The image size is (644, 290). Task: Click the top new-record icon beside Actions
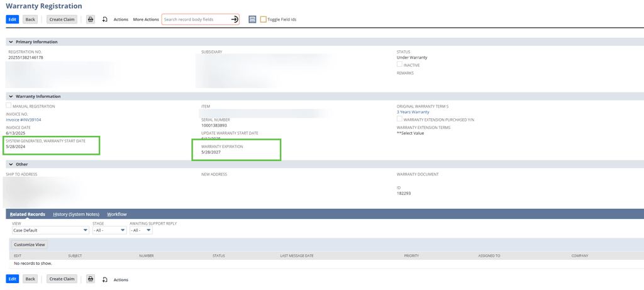pyautogui.click(x=105, y=20)
